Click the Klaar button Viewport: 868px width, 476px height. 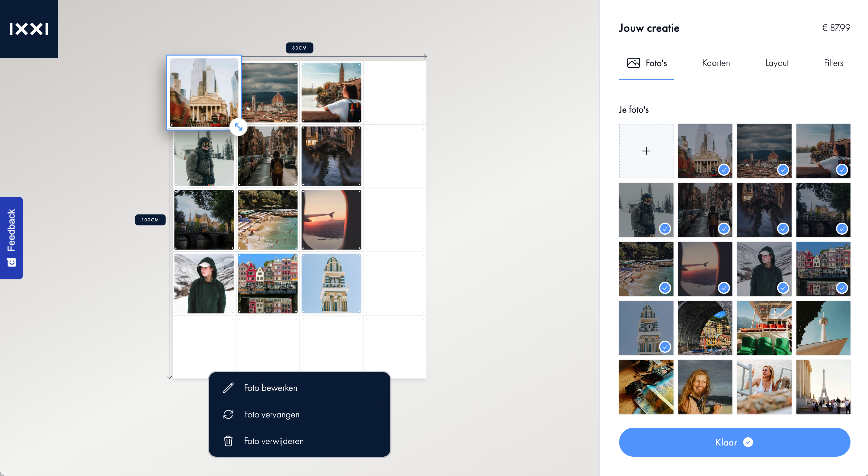[x=734, y=442]
